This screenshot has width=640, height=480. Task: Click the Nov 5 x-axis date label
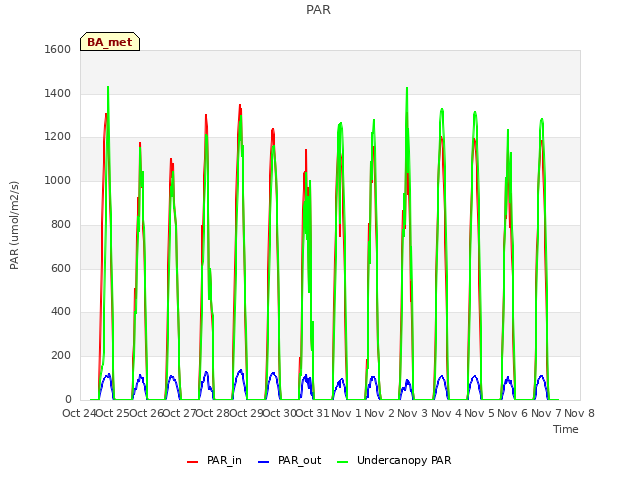(479, 413)
